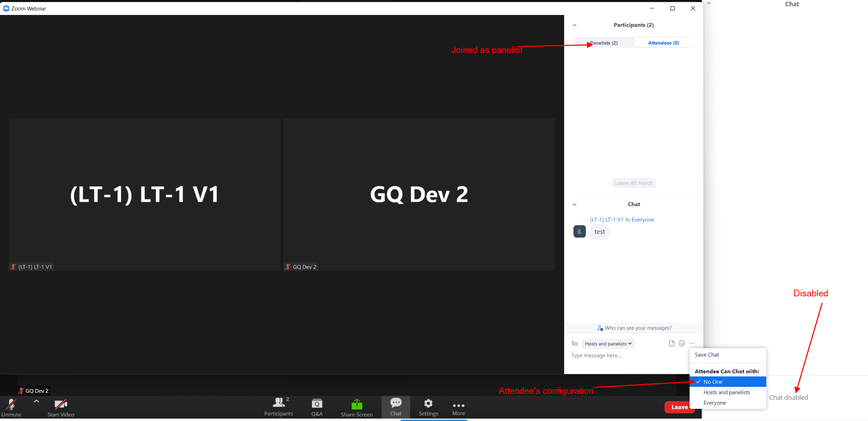Open Settings gear in toolbar

(428, 404)
